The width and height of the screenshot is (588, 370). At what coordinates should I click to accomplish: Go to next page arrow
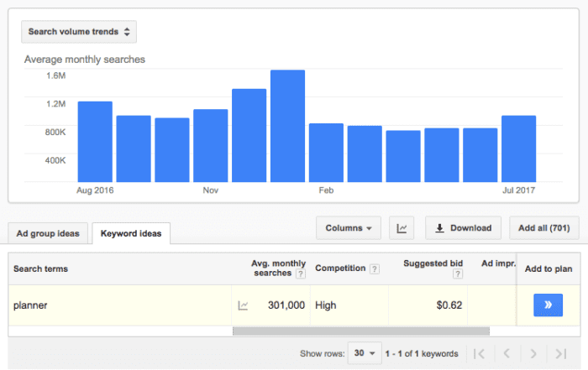(x=533, y=353)
